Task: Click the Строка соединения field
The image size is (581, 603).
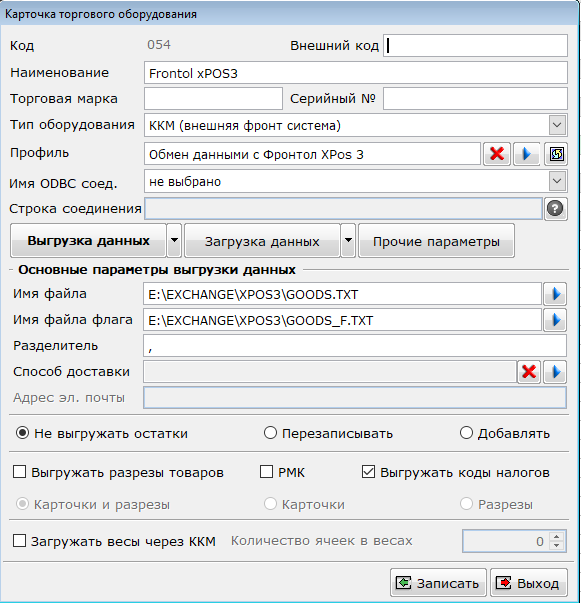Action: [x=343, y=209]
